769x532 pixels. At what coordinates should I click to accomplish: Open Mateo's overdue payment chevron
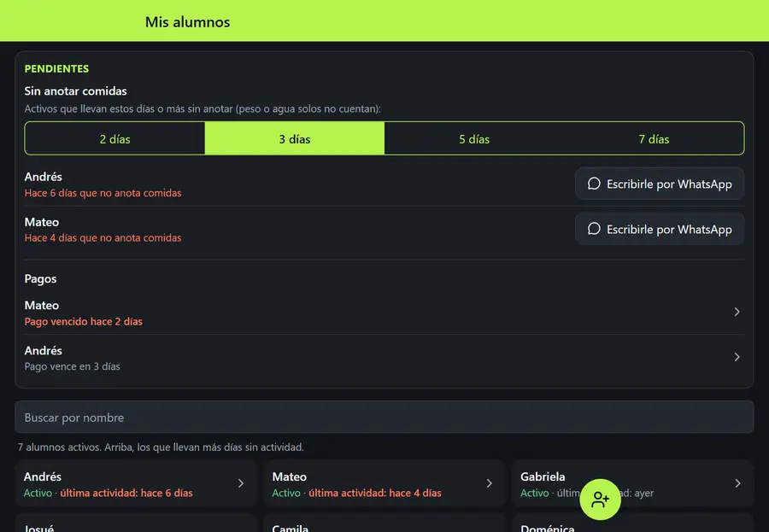(x=737, y=312)
